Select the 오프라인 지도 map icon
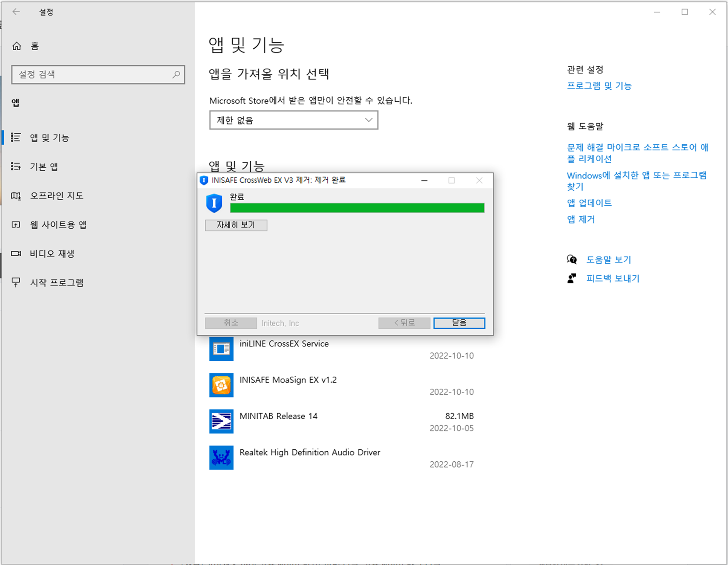The height and width of the screenshot is (565, 728). point(16,196)
